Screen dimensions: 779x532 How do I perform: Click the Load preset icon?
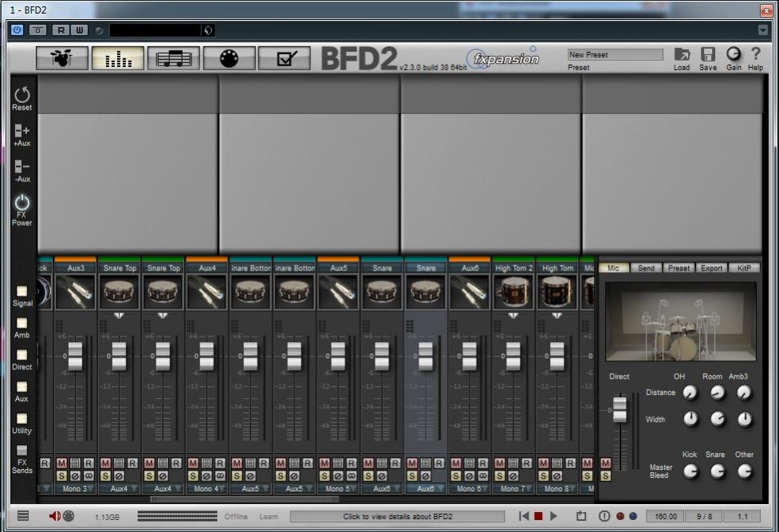[x=682, y=55]
